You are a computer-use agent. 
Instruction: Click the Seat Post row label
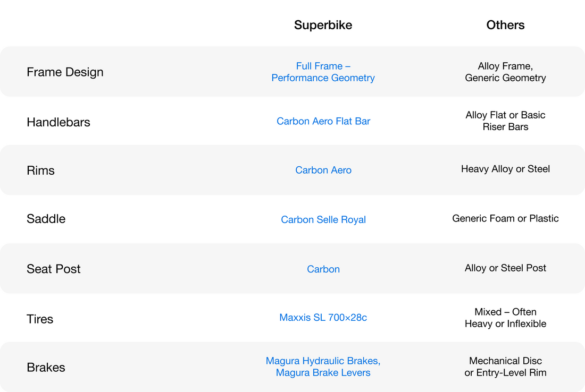point(54,269)
